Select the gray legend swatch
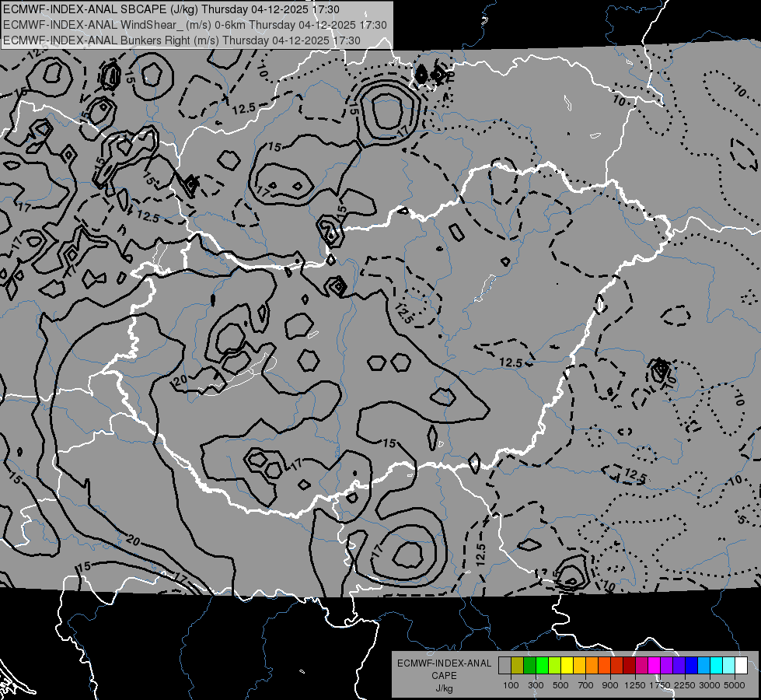Image resolution: width=761 pixels, height=700 pixels. tap(504, 666)
